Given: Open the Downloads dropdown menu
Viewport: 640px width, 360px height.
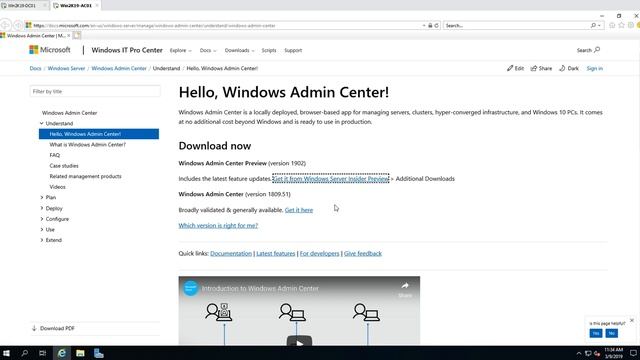Looking at the screenshot, I should coord(239,50).
